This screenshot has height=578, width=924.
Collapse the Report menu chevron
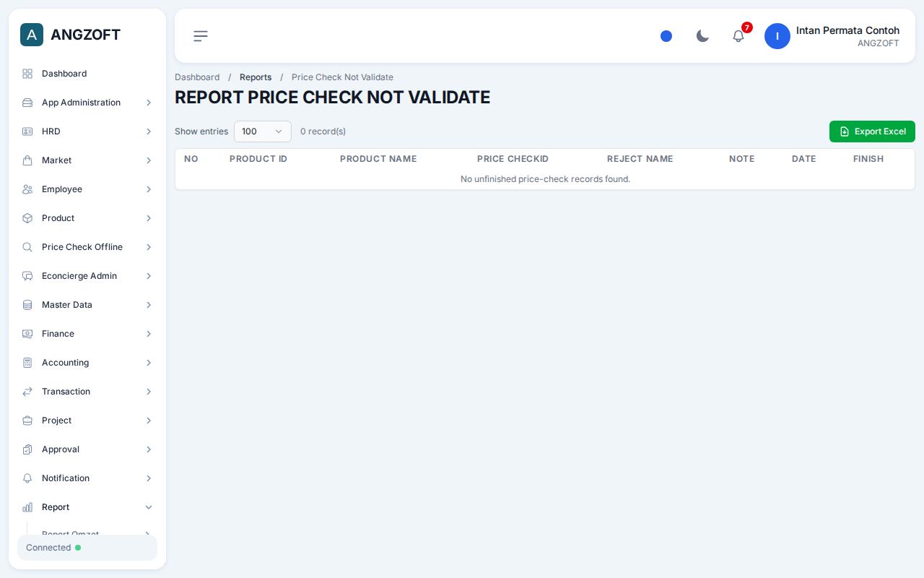pyautogui.click(x=149, y=507)
